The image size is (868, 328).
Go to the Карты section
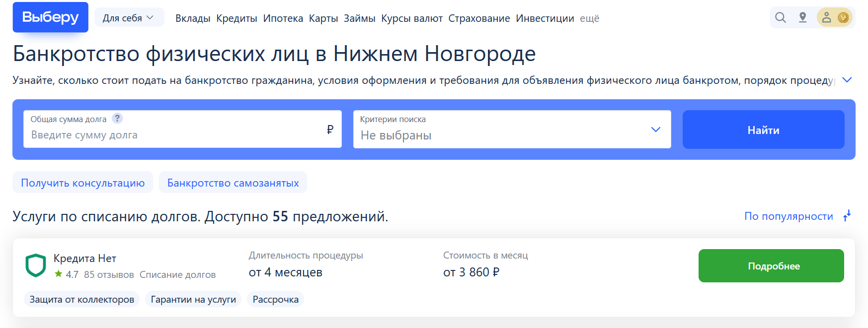click(323, 18)
